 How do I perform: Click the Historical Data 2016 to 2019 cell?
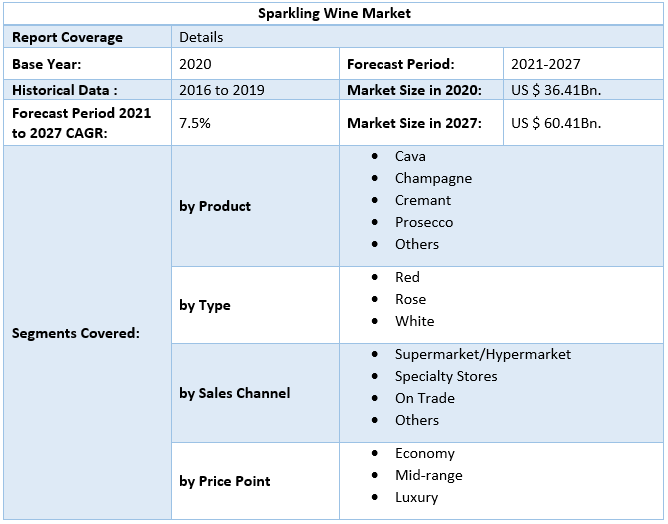pos(221,90)
